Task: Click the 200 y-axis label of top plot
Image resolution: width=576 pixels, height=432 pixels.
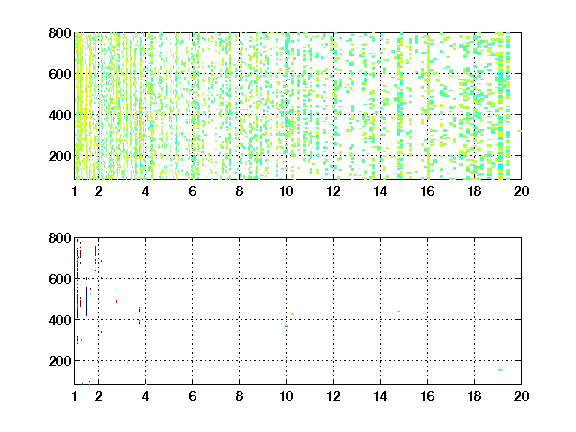Action: (60, 156)
